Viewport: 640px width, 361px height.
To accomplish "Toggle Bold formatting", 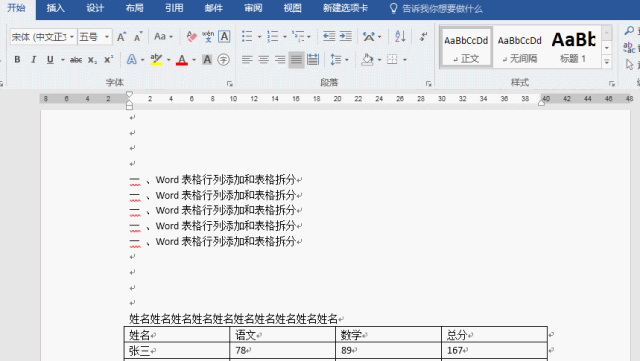I will pyautogui.click(x=17, y=60).
